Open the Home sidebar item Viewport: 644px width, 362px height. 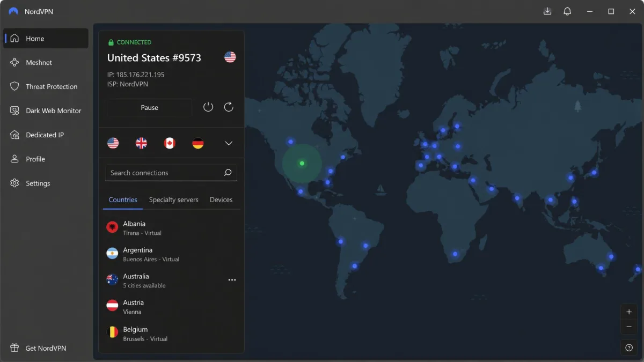pyautogui.click(x=46, y=39)
